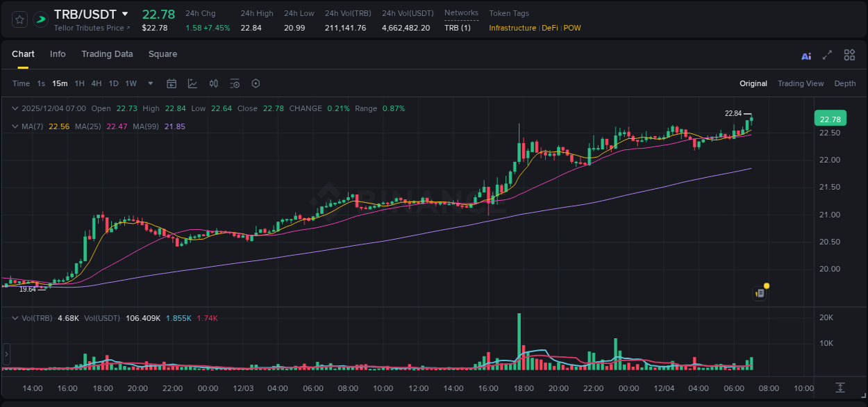Open the date range calendar picker
Screen dimensions: 868x407
[x=172, y=83]
